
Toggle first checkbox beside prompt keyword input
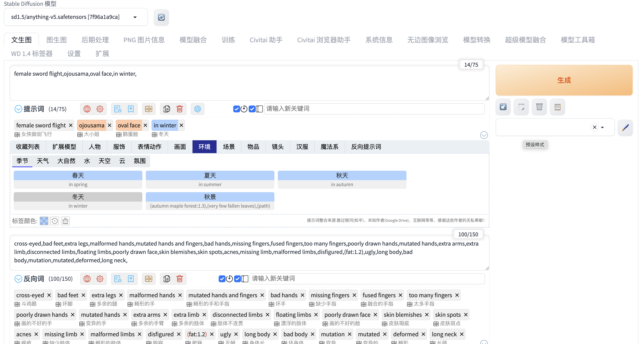(236, 109)
